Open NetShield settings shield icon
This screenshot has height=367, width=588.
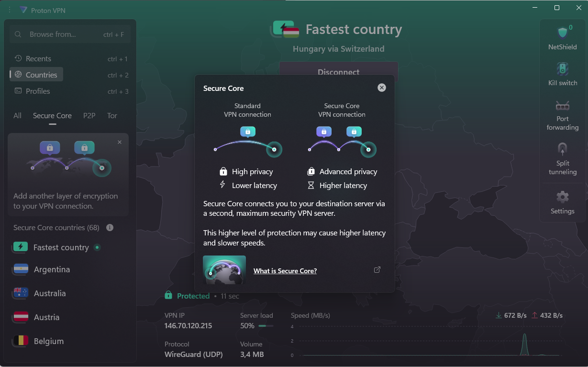click(563, 33)
